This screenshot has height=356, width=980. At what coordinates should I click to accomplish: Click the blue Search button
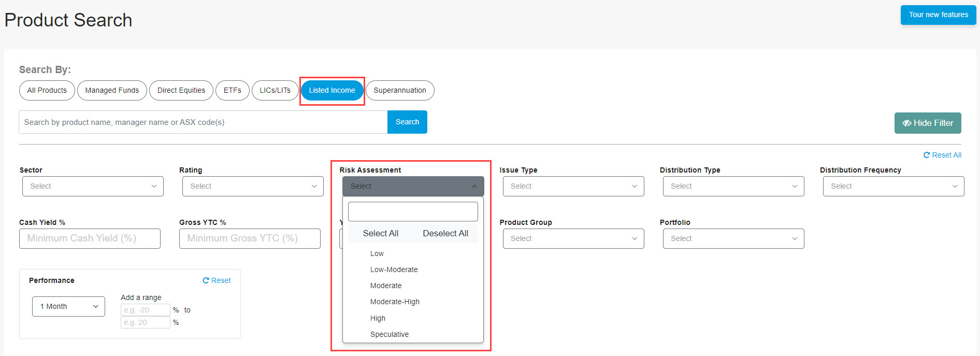[407, 122]
